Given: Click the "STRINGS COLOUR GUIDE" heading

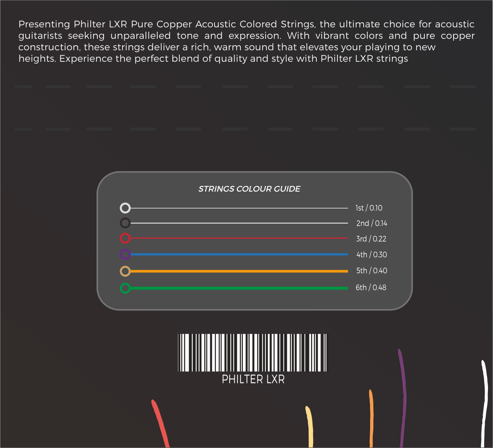Looking at the screenshot, I should coord(249,189).
